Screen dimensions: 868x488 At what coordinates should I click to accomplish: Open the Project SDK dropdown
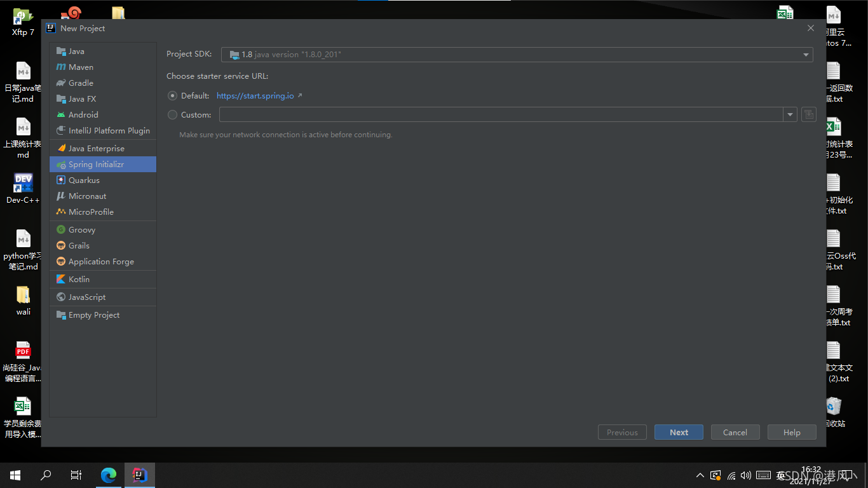pos(517,55)
